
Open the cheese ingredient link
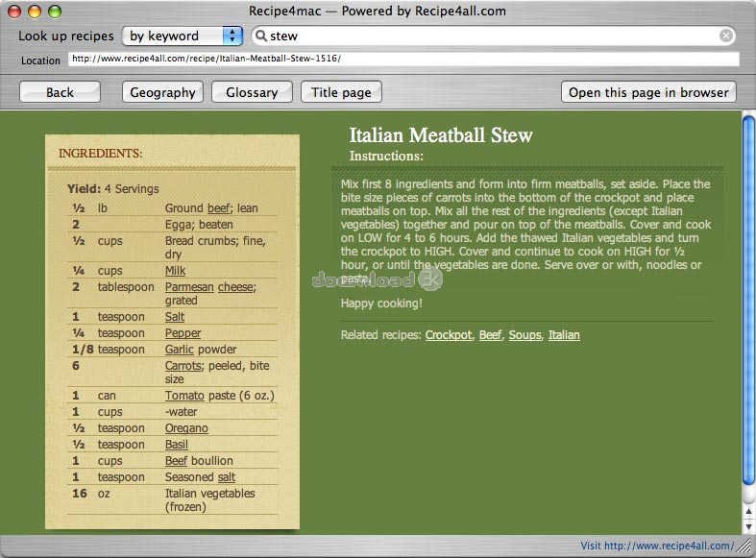(235, 287)
